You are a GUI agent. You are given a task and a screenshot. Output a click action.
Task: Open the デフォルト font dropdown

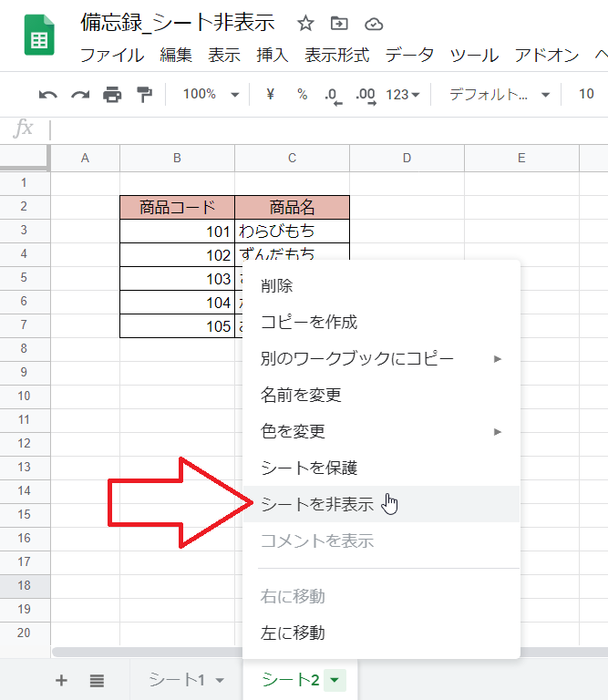tap(500, 94)
